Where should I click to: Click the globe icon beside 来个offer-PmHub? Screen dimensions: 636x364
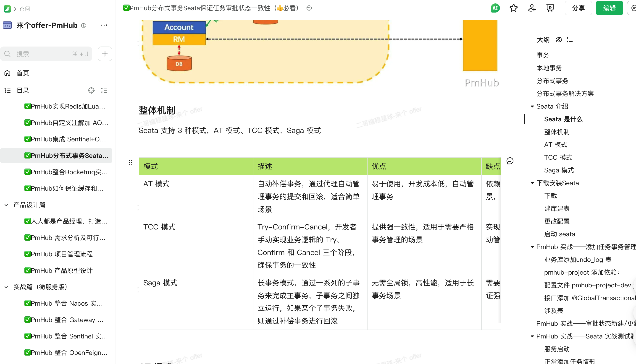click(x=84, y=25)
